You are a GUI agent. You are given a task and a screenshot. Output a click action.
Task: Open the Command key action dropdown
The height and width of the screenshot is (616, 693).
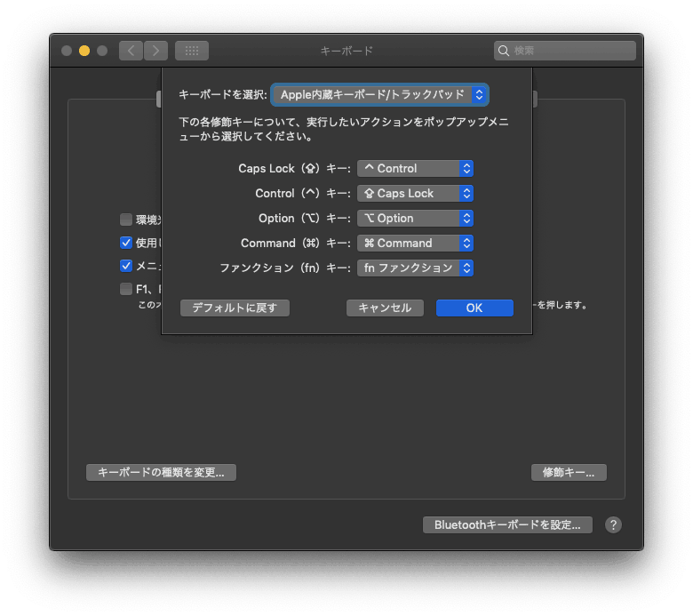[415, 243]
